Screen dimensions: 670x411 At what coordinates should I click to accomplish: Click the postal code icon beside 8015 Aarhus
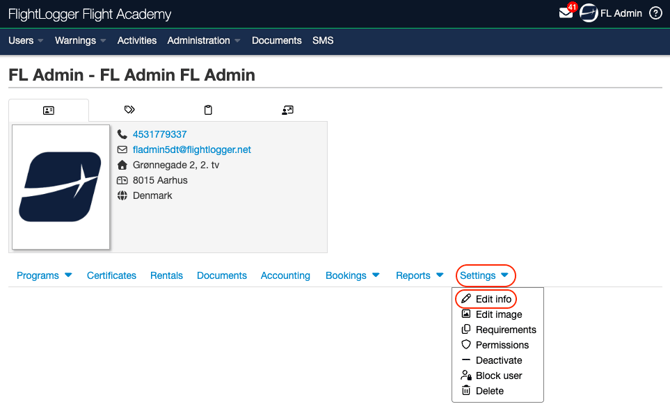click(x=122, y=180)
